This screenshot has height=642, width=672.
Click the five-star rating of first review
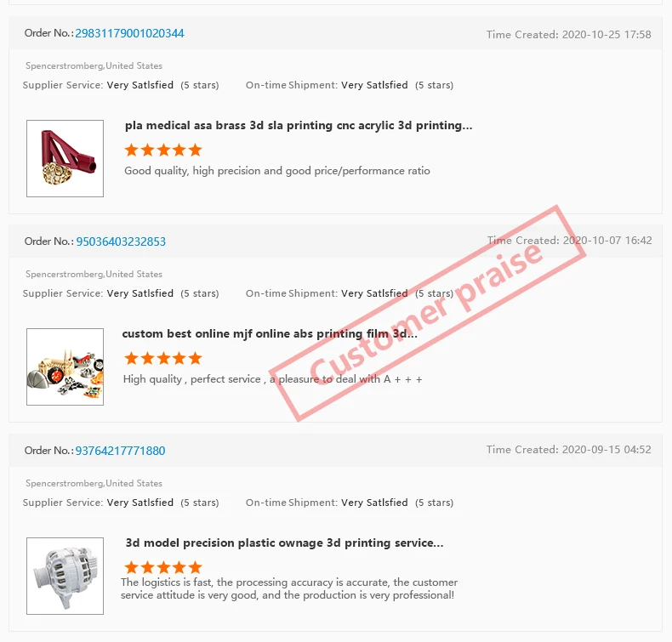pyautogui.click(x=163, y=150)
